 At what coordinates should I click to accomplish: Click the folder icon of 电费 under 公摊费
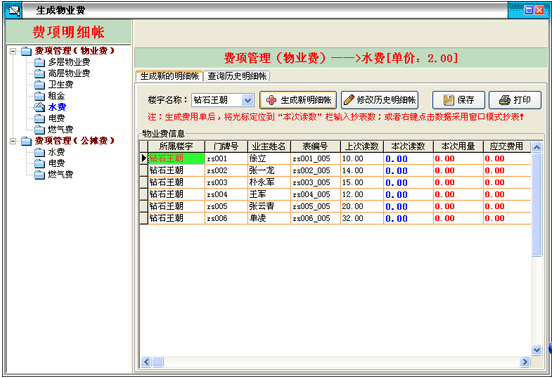coord(39,163)
